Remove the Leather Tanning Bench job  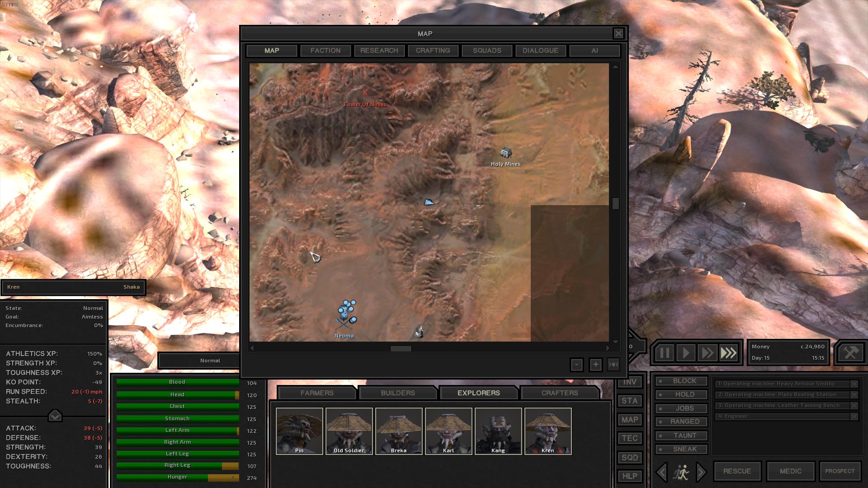tap(854, 405)
